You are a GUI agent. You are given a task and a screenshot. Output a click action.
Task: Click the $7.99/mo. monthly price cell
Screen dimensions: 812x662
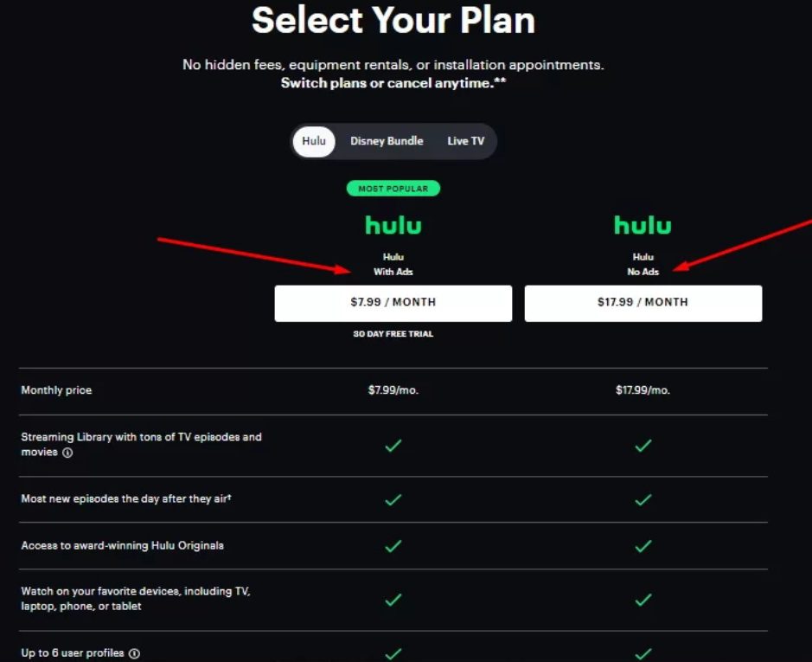393,390
